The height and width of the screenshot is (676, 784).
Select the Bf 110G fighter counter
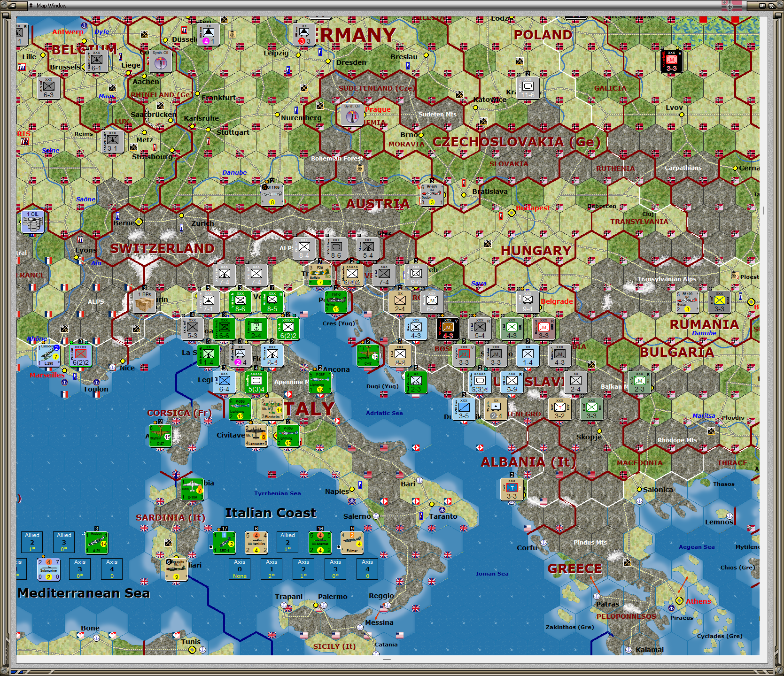272,194
